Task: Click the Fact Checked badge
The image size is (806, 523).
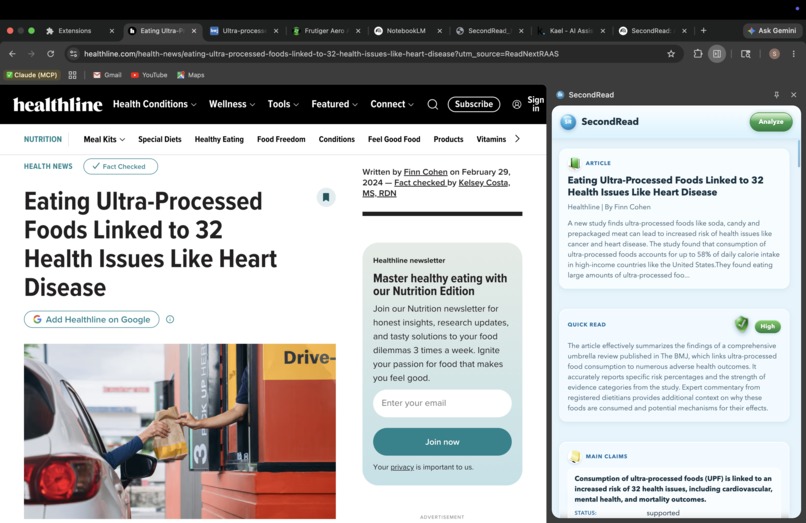Action: (120, 167)
